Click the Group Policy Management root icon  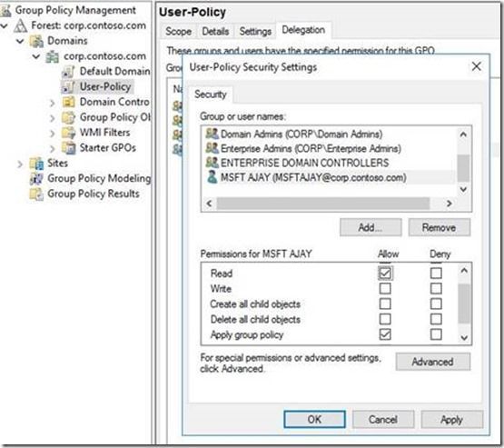(x=5, y=10)
